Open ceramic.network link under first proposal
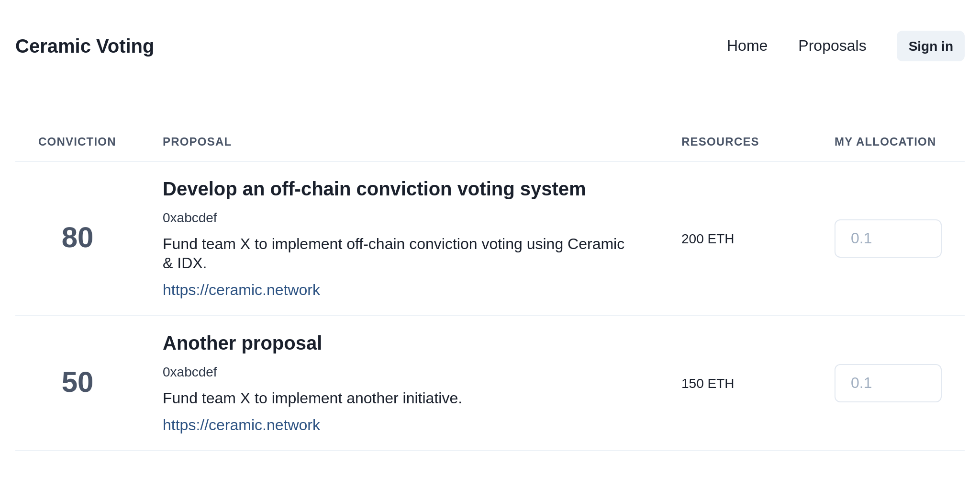The width and height of the screenshot is (980, 479). coord(241,290)
